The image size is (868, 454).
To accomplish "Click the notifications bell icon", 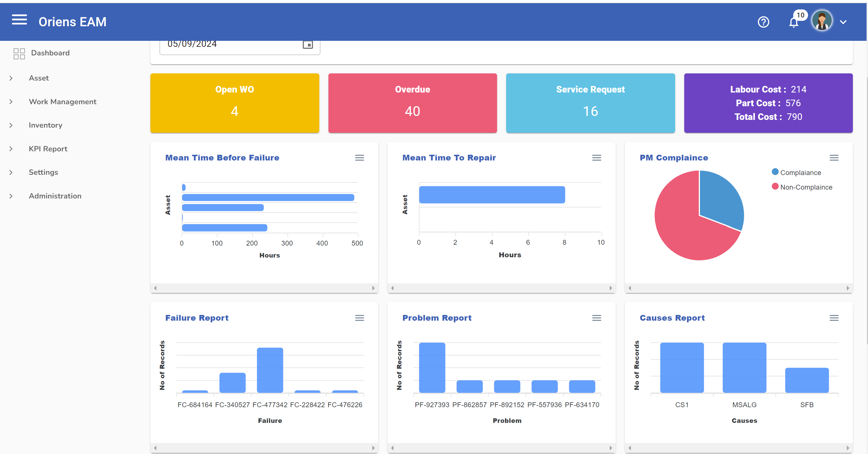I will 794,21.
